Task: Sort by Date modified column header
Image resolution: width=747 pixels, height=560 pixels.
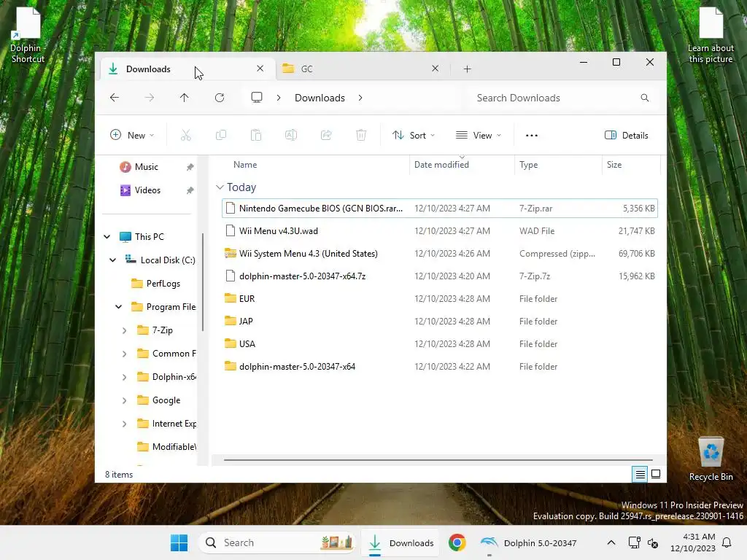Action: (x=462, y=165)
